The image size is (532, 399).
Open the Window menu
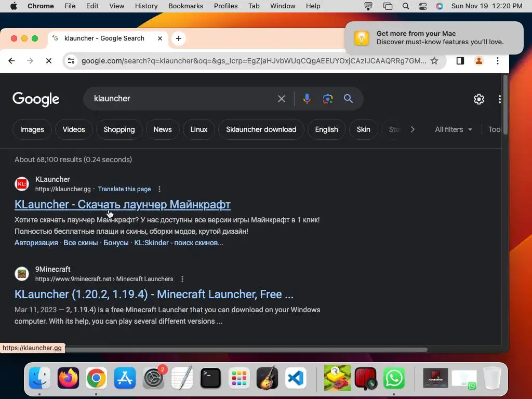pyautogui.click(x=283, y=6)
